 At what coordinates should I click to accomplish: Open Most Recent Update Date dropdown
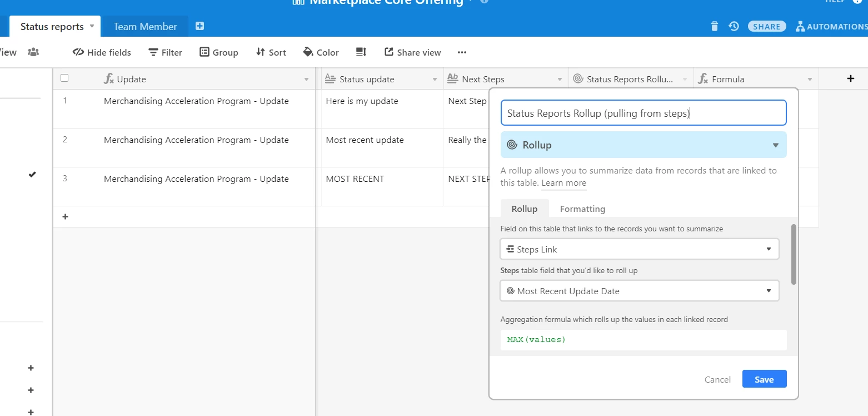[640, 291]
